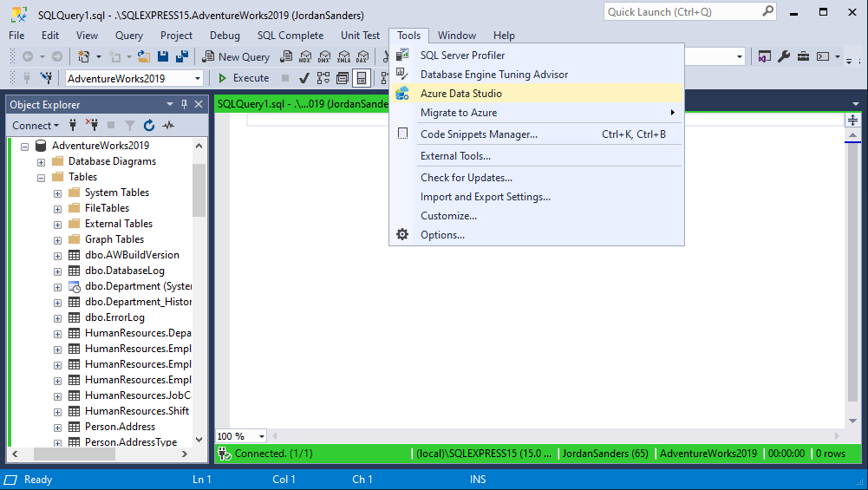Click the Open File folder icon
Image resolution: width=868 pixels, height=490 pixels.
[144, 56]
